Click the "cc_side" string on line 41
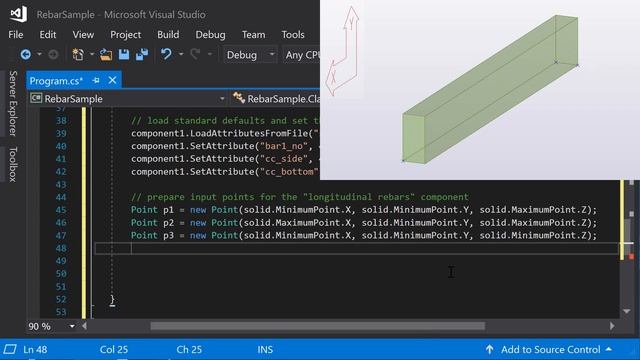Screen dimensions: 640x360 (x=286, y=159)
